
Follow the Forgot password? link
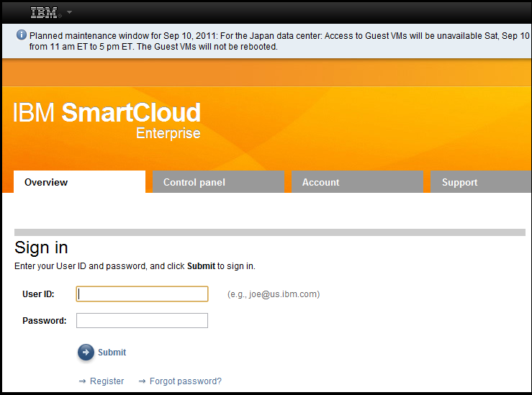pyautogui.click(x=186, y=381)
